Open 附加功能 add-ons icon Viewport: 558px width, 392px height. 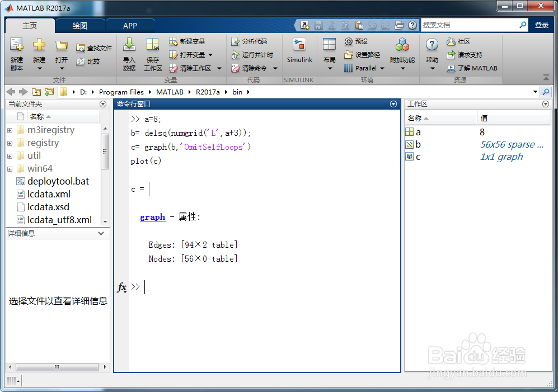(402, 45)
